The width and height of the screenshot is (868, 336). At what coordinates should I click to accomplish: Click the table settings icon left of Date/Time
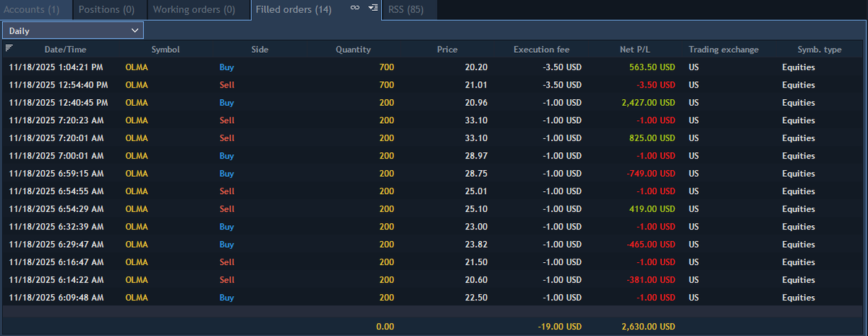[x=9, y=49]
